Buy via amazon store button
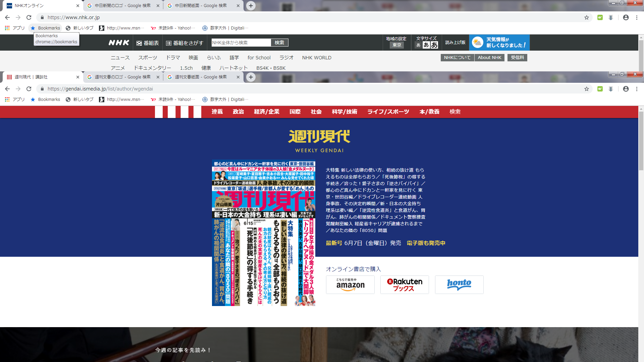The width and height of the screenshot is (644, 362). (x=350, y=285)
